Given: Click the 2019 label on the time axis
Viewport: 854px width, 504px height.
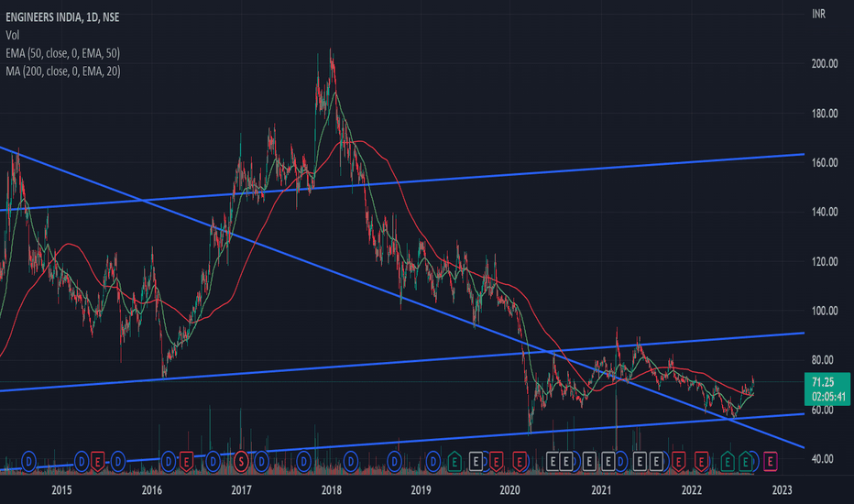Looking at the screenshot, I should tap(421, 490).
